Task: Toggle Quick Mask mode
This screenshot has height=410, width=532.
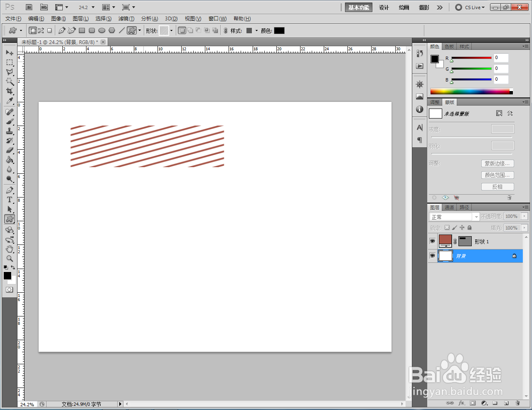Action: pyautogui.click(x=9, y=290)
